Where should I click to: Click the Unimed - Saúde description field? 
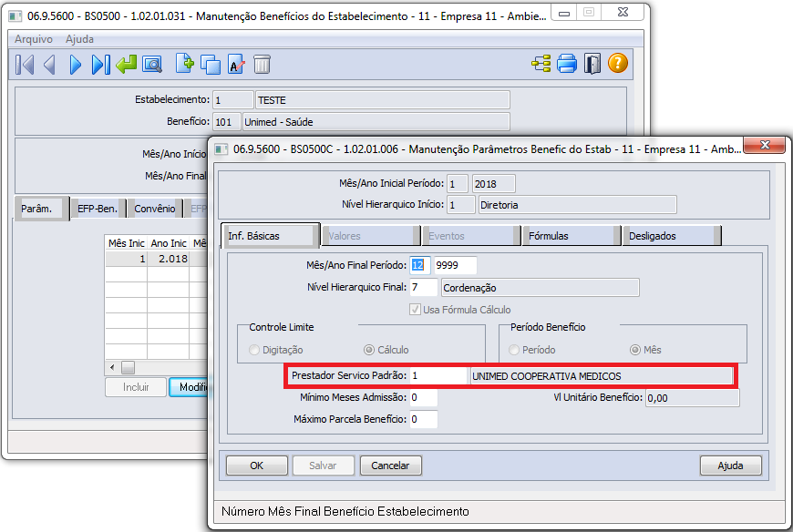click(x=376, y=122)
